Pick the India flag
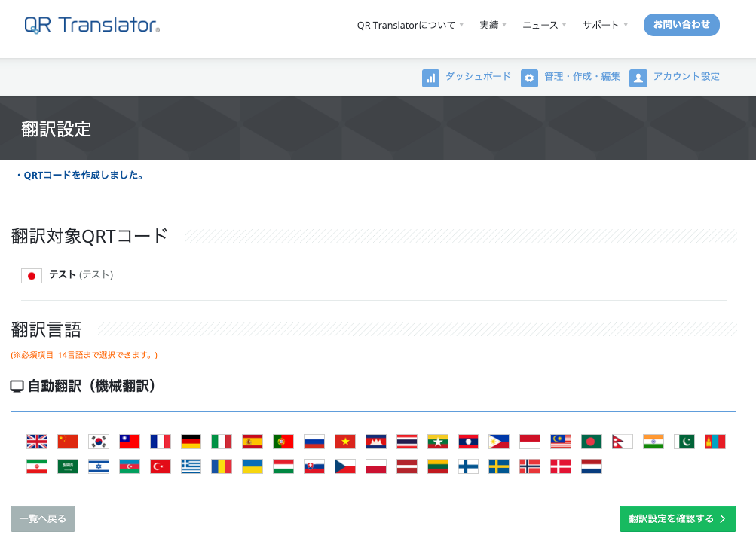This screenshot has height=541, width=756. click(x=653, y=442)
